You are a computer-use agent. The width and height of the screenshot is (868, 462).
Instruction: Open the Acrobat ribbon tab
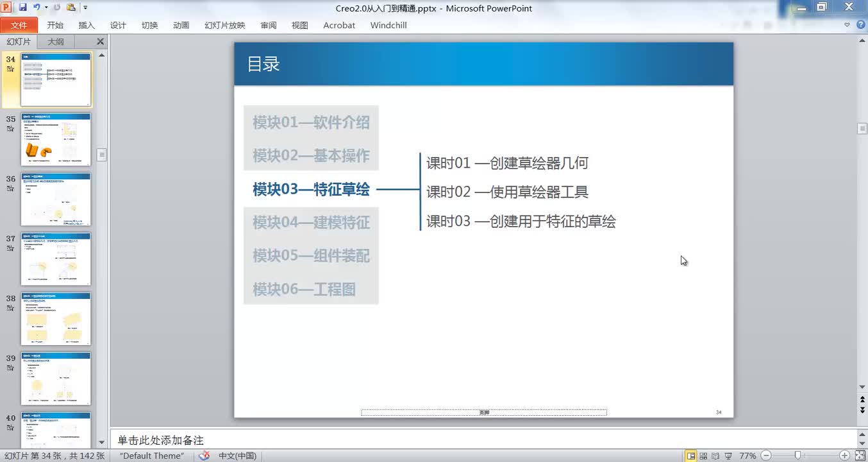pyautogui.click(x=339, y=25)
